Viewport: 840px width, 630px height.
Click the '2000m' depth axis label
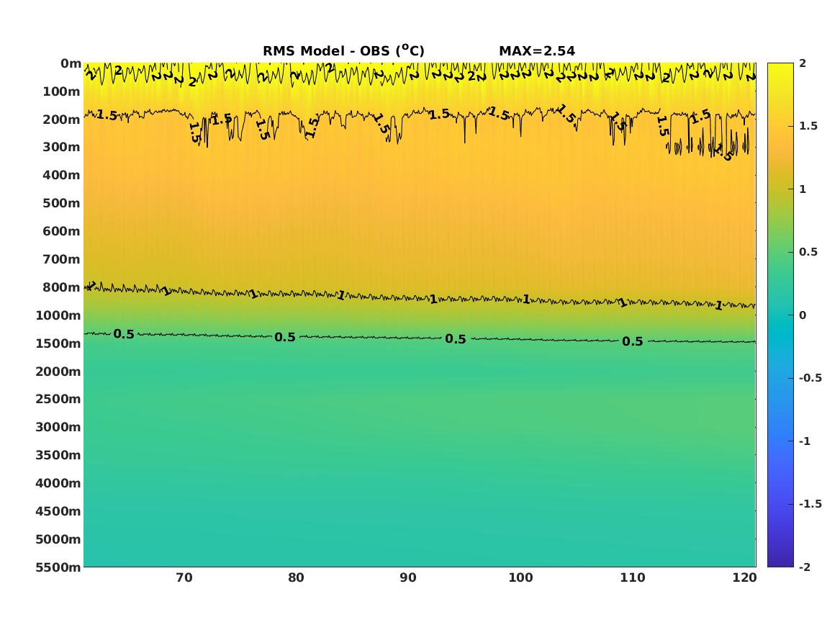pyautogui.click(x=58, y=372)
